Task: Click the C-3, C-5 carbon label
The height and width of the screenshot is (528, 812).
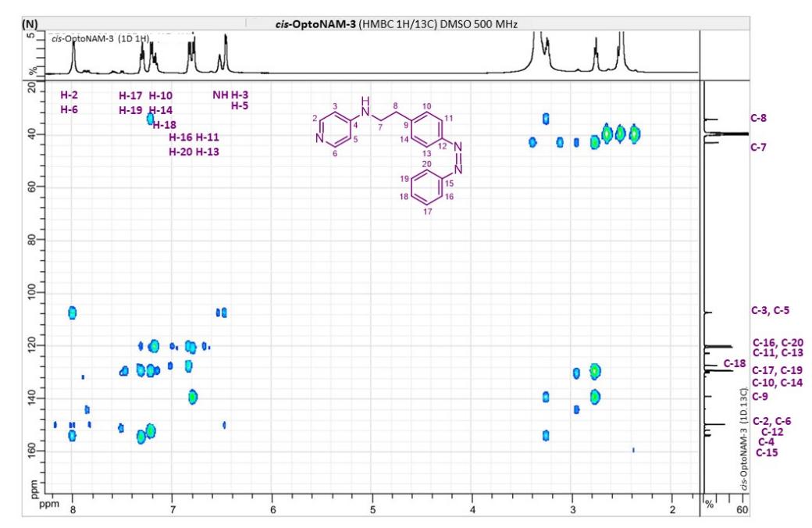Action: click(x=770, y=310)
